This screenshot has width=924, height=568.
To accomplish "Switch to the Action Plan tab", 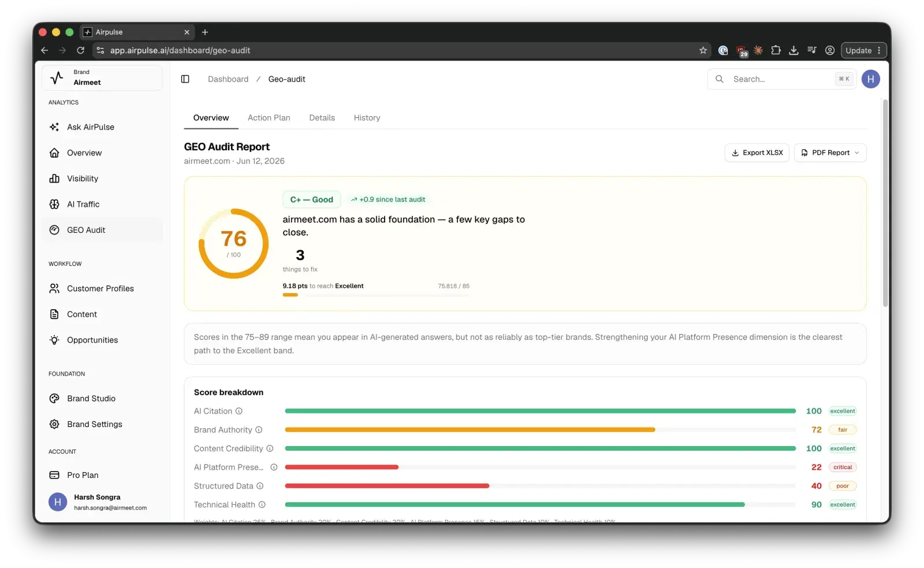I will pos(269,118).
